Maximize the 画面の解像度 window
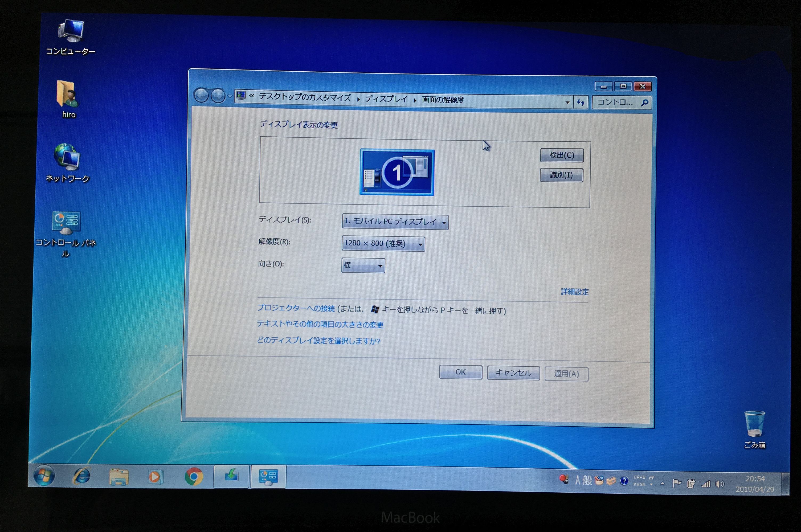The image size is (801, 532). click(x=623, y=86)
